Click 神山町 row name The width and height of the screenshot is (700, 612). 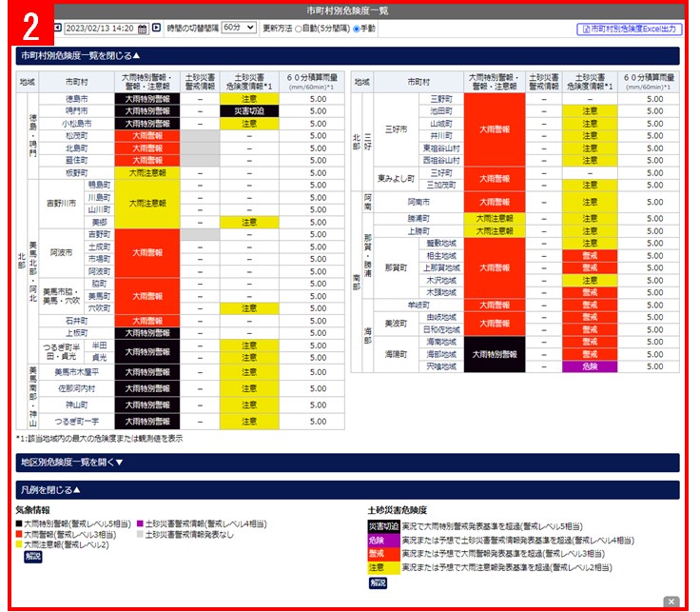77,405
